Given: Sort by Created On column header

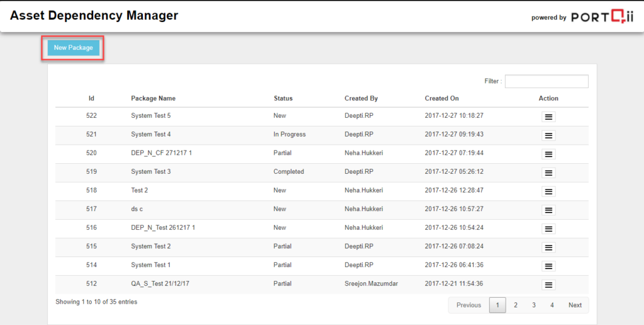Looking at the screenshot, I should tap(441, 98).
